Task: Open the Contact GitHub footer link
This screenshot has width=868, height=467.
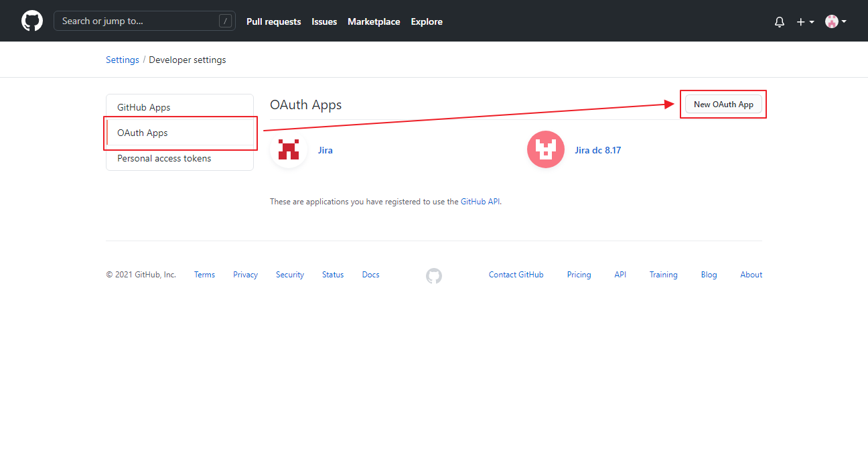Action: coord(516,275)
